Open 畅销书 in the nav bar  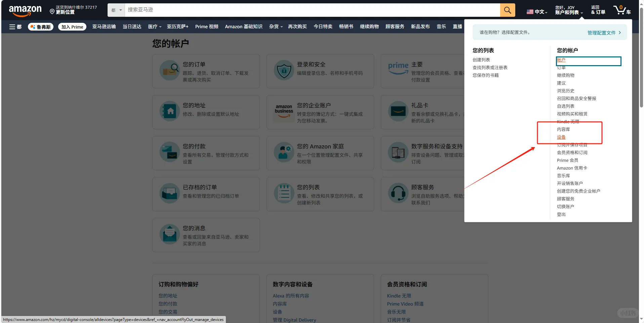(x=346, y=27)
